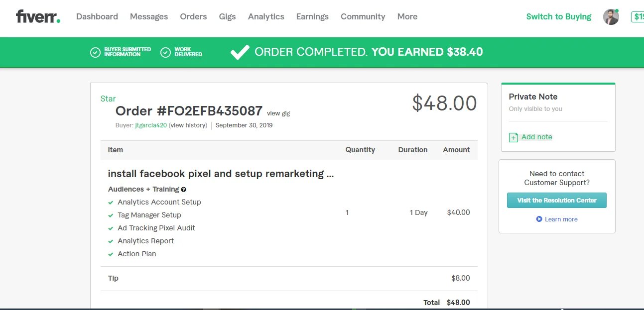Click the large Order Completed checkmark
Screen dimensions: 644x310
click(x=240, y=52)
